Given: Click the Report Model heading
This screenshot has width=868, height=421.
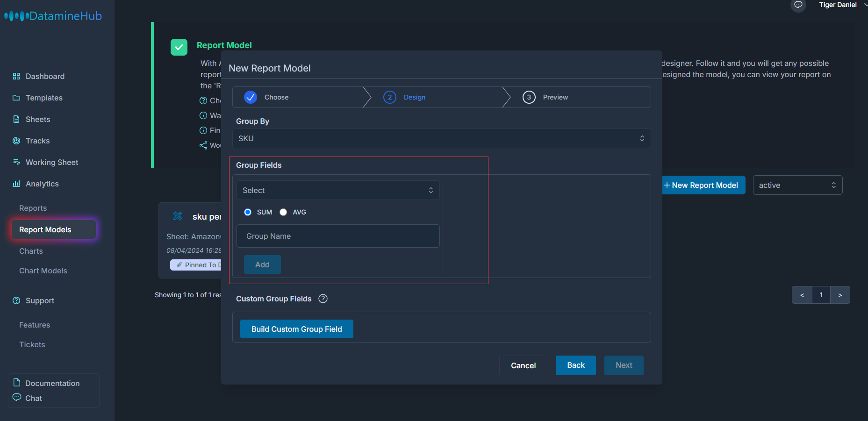Looking at the screenshot, I should pyautogui.click(x=224, y=45).
